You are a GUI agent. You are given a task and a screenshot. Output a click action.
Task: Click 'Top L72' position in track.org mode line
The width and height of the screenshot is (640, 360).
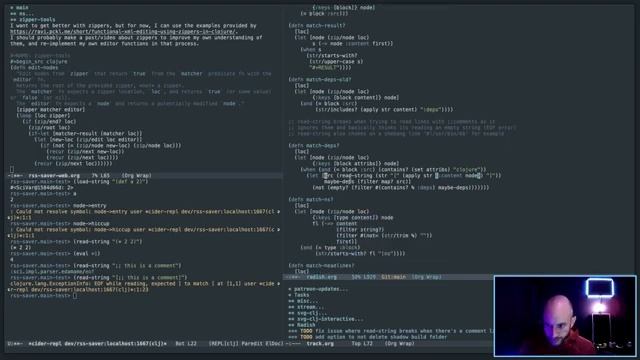click(x=362, y=344)
